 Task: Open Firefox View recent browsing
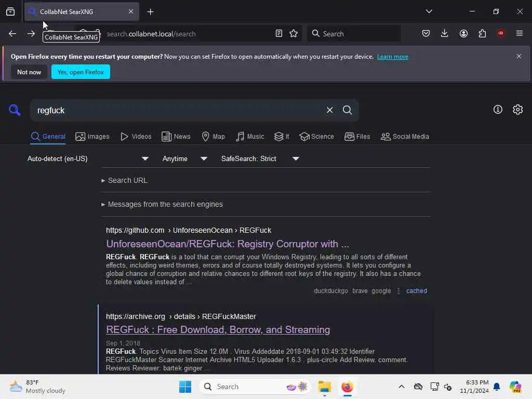coord(10,11)
